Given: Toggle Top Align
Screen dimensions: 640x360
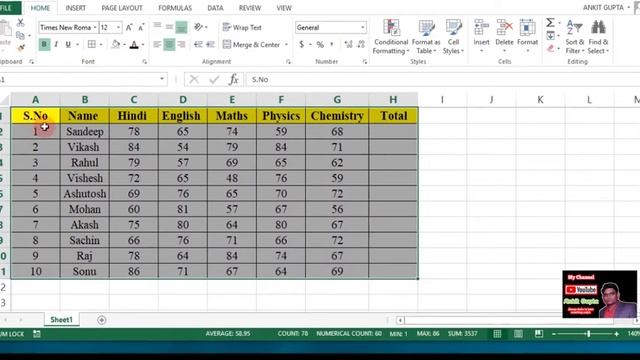Looking at the screenshot, I should click(157, 27).
